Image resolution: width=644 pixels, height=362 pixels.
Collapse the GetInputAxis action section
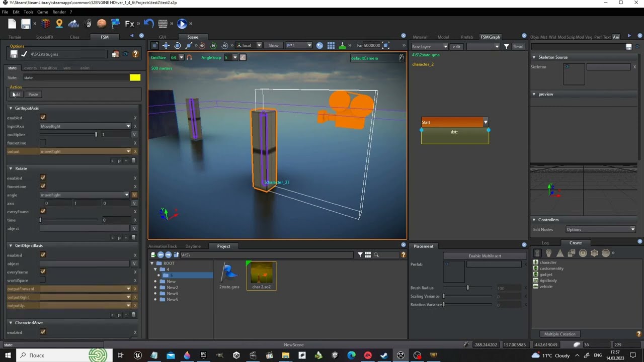tap(11, 108)
